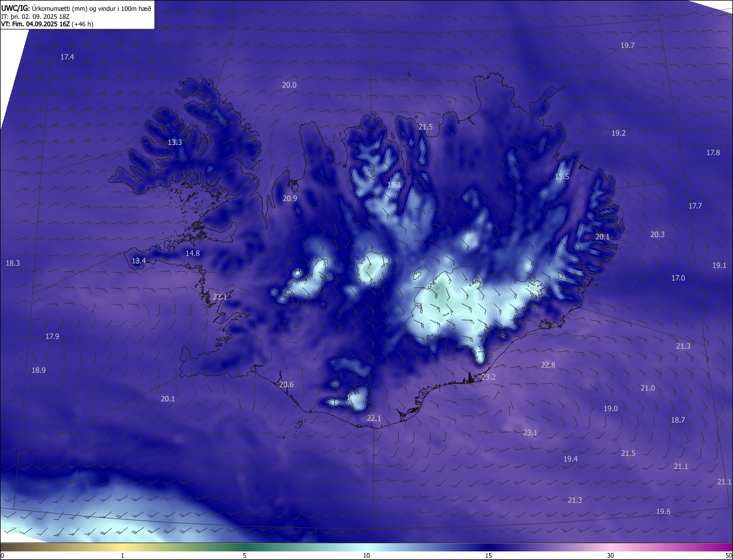Click the 19.6 value label
Viewport: 733px width, 560px height.
(663, 511)
